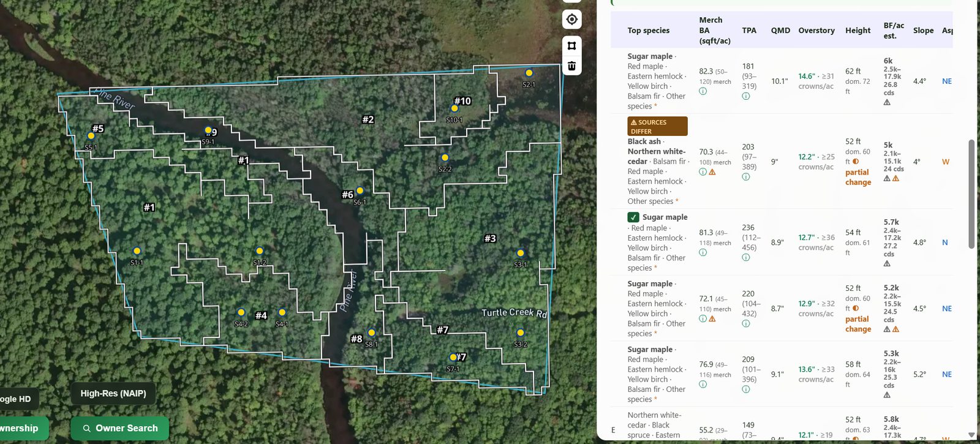The width and height of the screenshot is (980, 444).
Task: Open info icon under TPA 236
Action: (745, 257)
